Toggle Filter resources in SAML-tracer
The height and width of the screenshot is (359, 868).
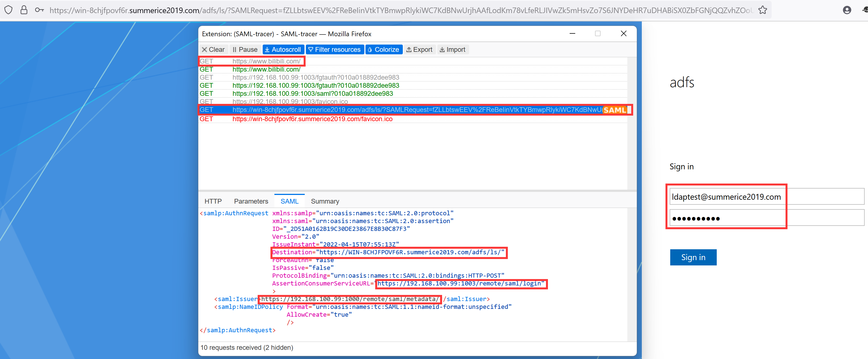tap(335, 50)
